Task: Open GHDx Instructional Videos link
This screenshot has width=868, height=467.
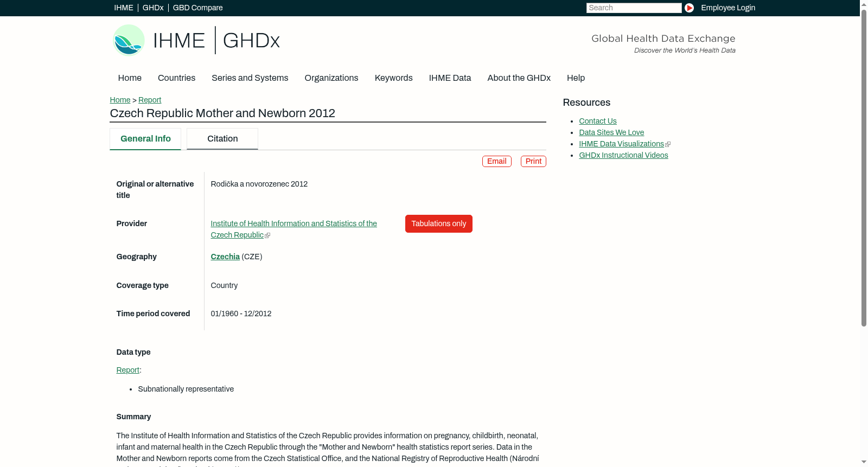Action: point(623,155)
